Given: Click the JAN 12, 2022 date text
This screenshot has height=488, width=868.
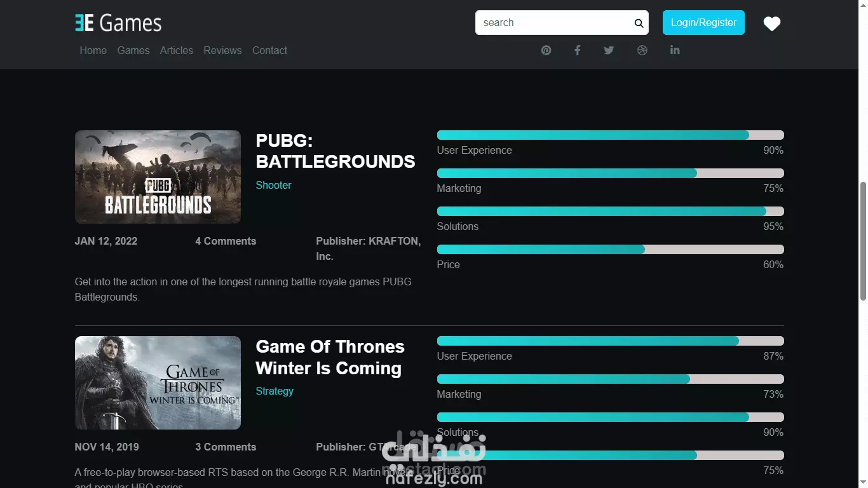Looking at the screenshot, I should click(106, 241).
